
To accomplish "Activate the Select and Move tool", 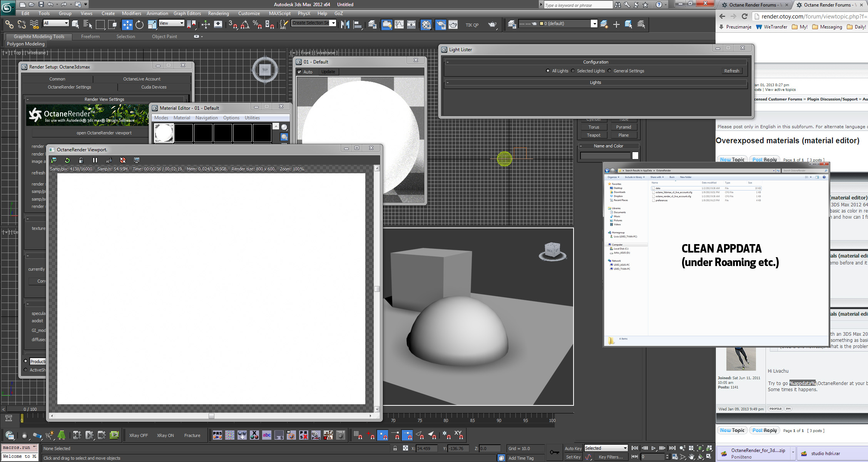I will tap(127, 25).
